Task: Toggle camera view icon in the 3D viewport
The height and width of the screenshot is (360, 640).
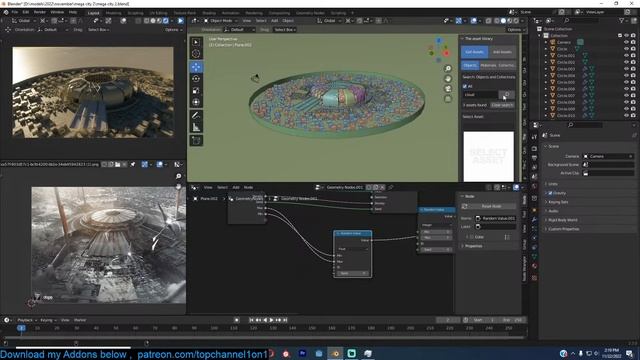Action: pyautogui.click(x=448, y=89)
